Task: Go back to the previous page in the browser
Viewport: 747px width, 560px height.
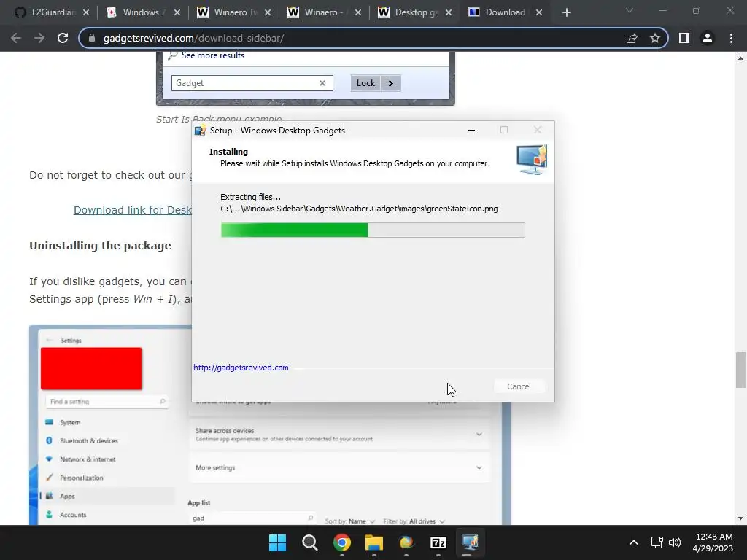Action: (16, 38)
